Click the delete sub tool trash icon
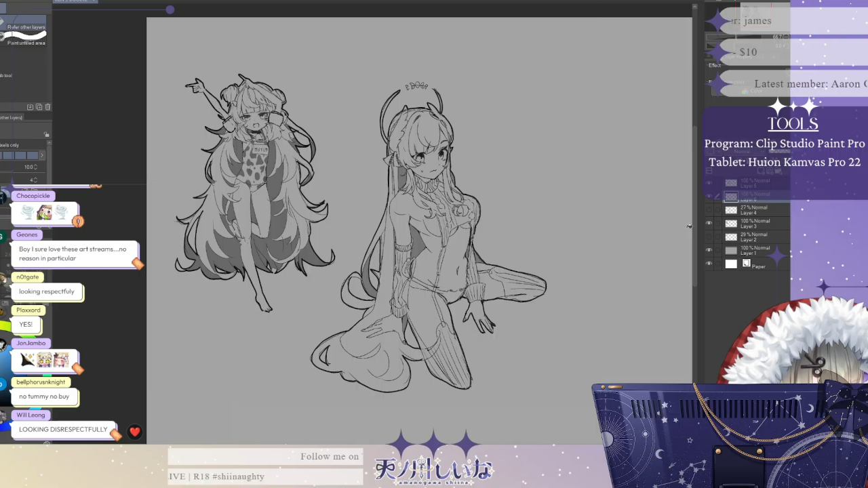868x488 pixels. pos(47,107)
